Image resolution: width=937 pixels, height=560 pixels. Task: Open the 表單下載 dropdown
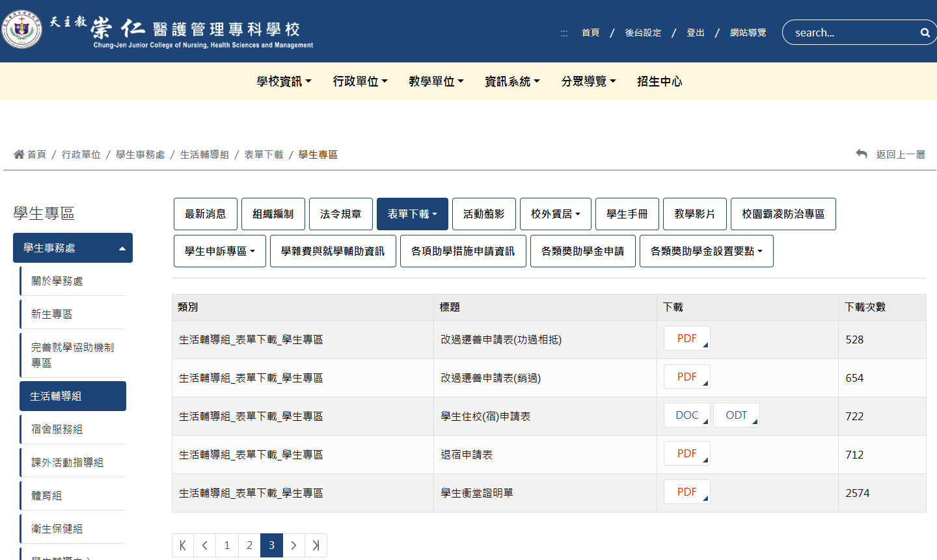[x=412, y=213]
